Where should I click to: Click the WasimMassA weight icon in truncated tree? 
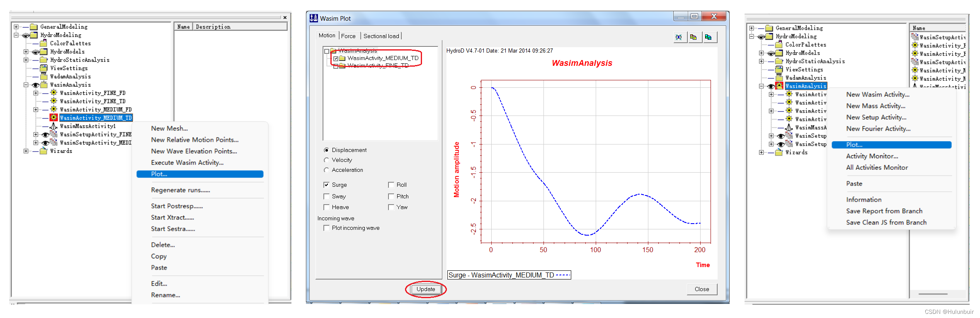click(x=789, y=127)
